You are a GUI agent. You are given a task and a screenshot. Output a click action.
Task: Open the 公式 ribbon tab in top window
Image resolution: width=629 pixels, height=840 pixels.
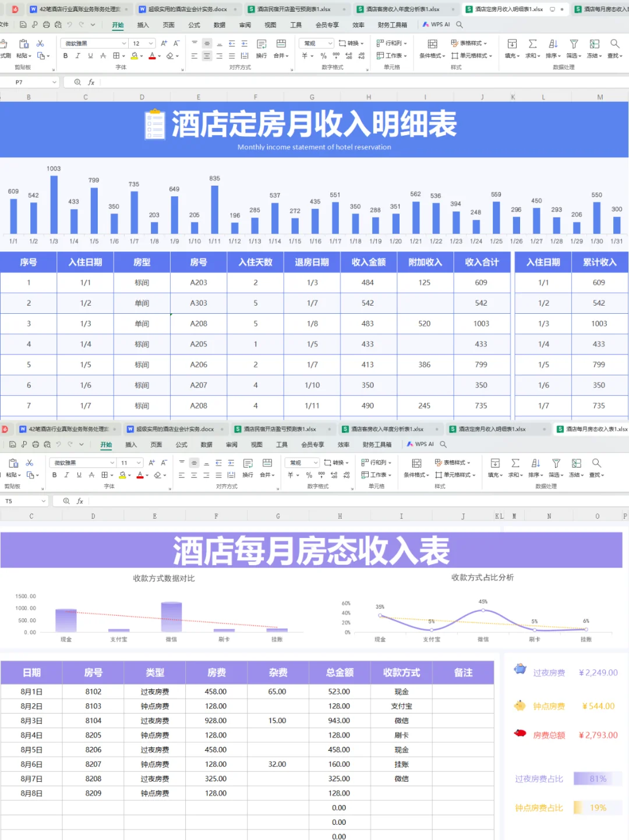click(194, 25)
